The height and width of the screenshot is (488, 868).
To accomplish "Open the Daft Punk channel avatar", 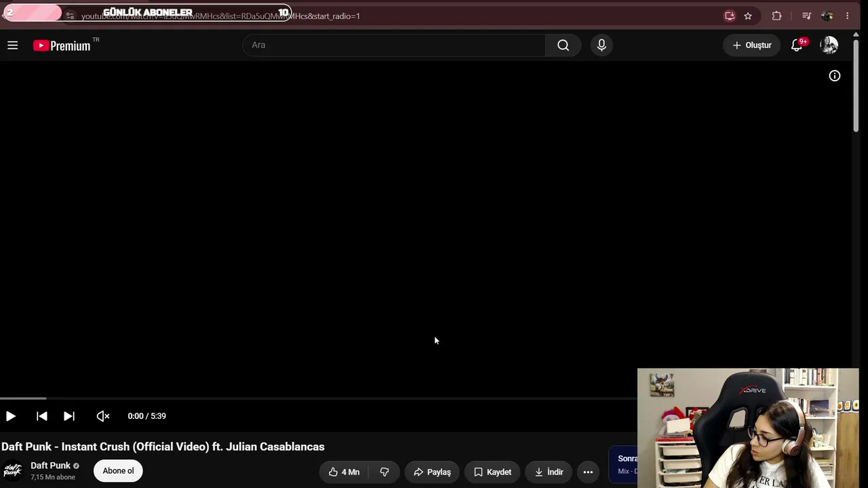I will (x=12, y=470).
